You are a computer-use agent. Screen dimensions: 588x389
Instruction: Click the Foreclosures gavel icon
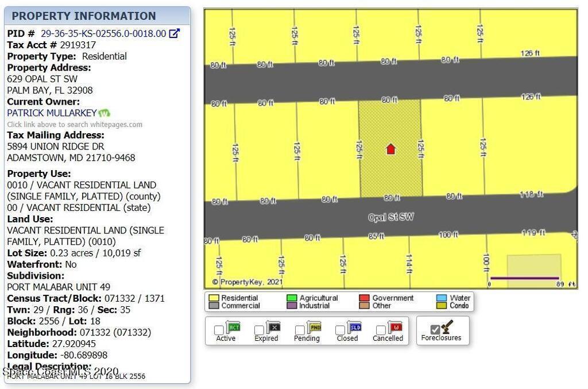(448, 327)
